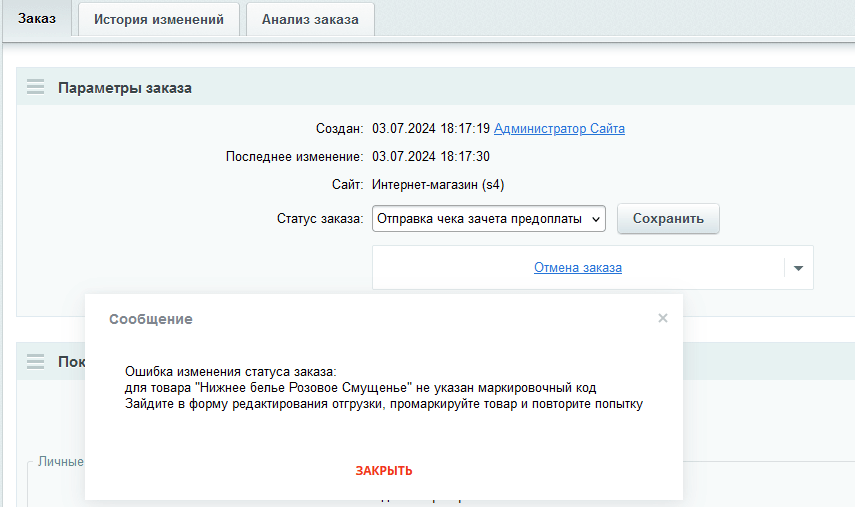Open the Анализ заказа tab

[310, 20]
